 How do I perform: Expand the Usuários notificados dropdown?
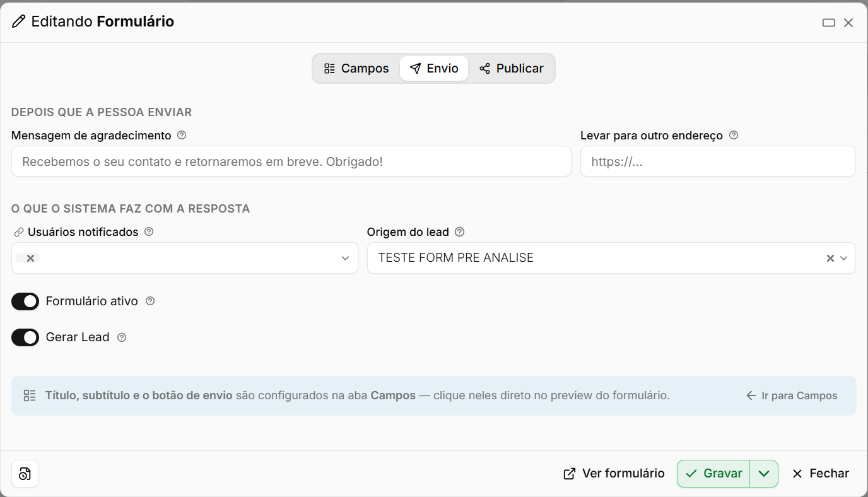(x=345, y=258)
